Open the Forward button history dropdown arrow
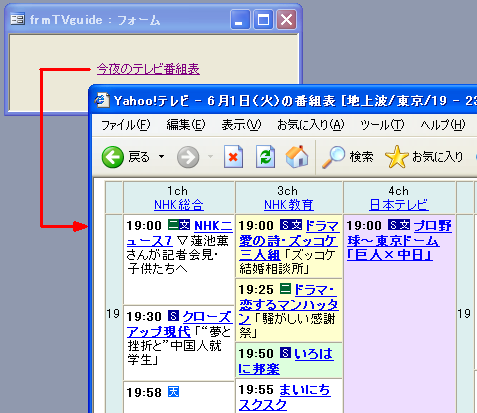 click(210, 156)
